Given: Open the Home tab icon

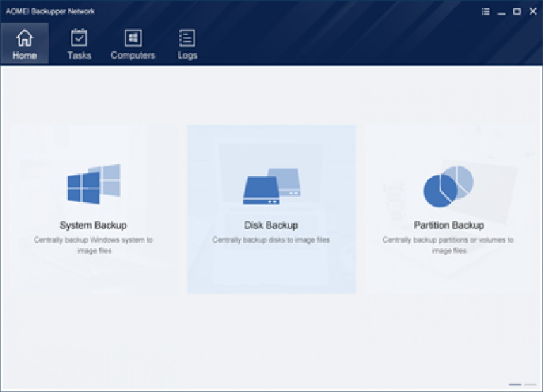Looking at the screenshot, I should 25,38.
